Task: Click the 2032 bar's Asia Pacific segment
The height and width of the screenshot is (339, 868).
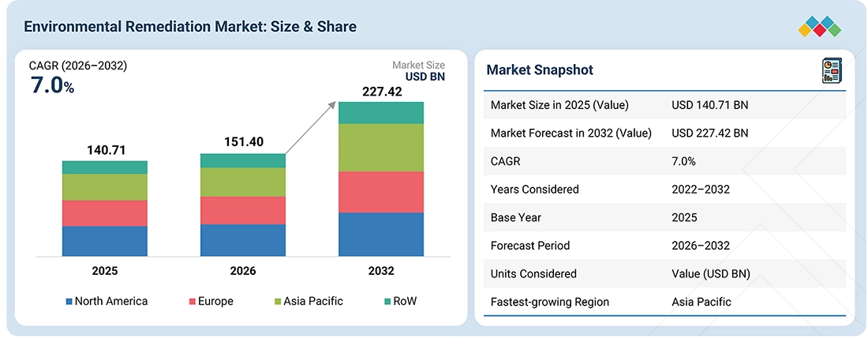Action: 381,148
